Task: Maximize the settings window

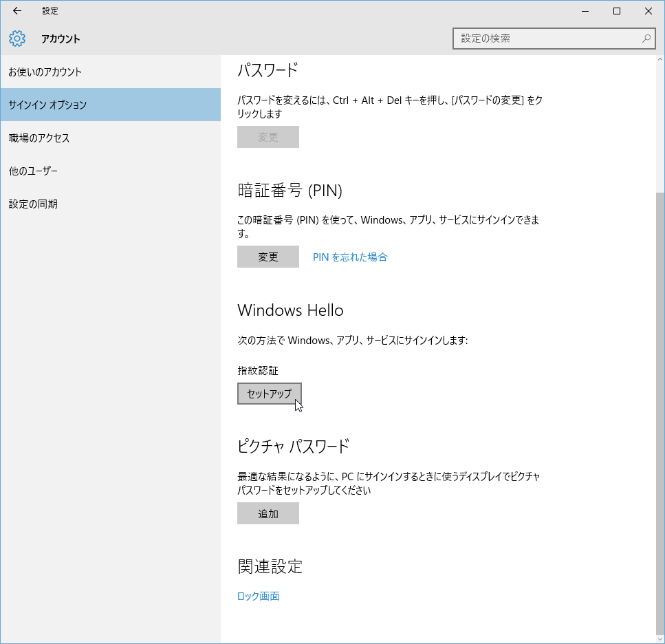Action: (x=617, y=11)
